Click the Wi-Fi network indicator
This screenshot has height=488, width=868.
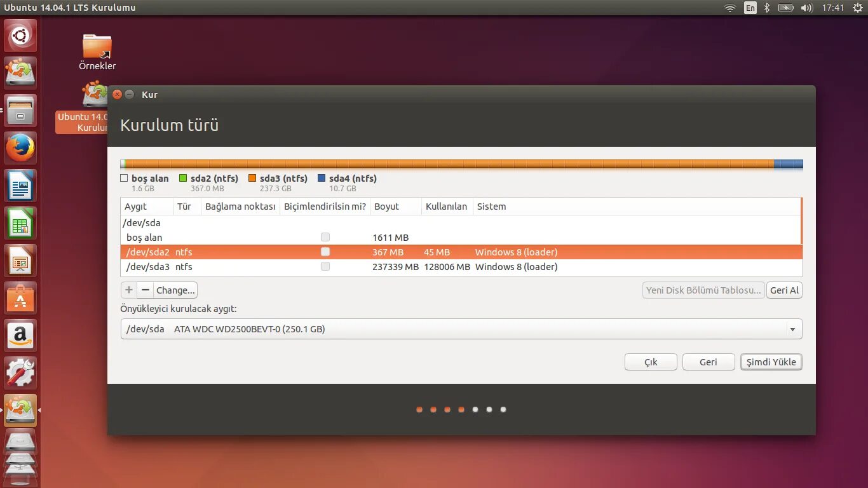coord(730,8)
